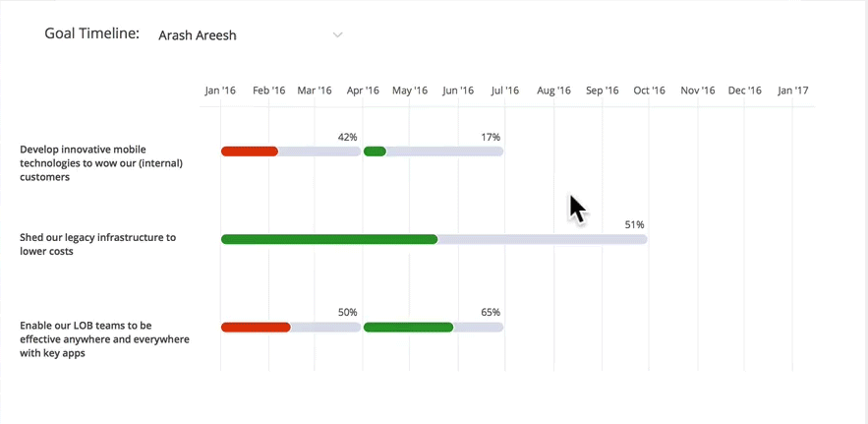Open the Arash Areesh dropdown chevron
Image resolution: width=868 pixels, height=424 pixels.
tap(337, 34)
